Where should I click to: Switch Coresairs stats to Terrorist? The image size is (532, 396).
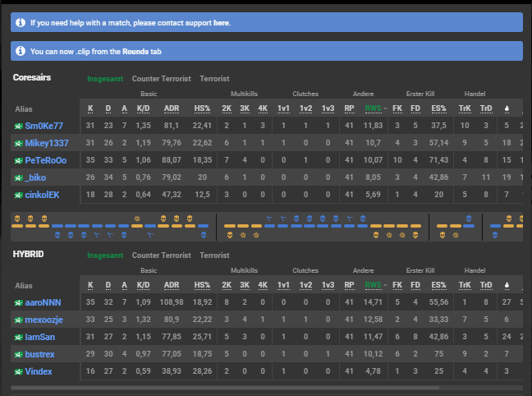(214, 78)
